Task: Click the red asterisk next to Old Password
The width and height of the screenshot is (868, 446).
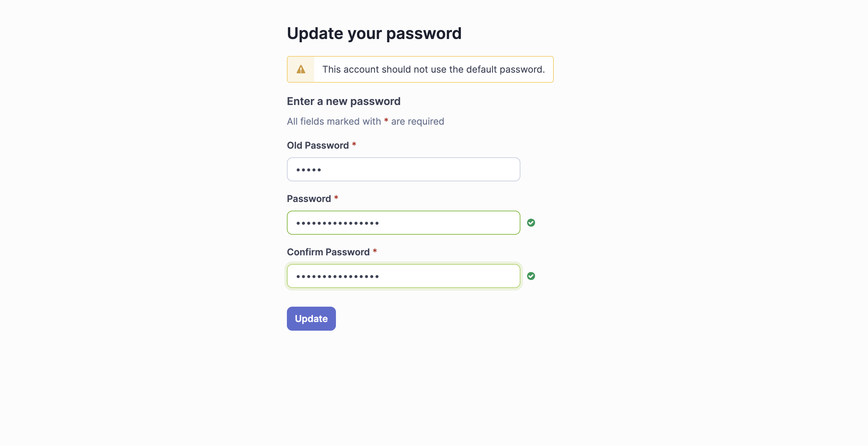Action: tap(354, 144)
